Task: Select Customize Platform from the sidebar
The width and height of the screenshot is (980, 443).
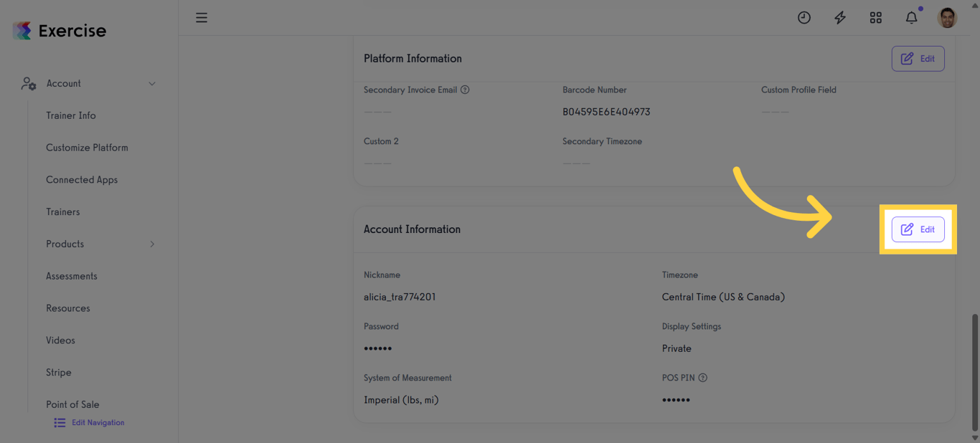Action: pyautogui.click(x=87, y=148)
